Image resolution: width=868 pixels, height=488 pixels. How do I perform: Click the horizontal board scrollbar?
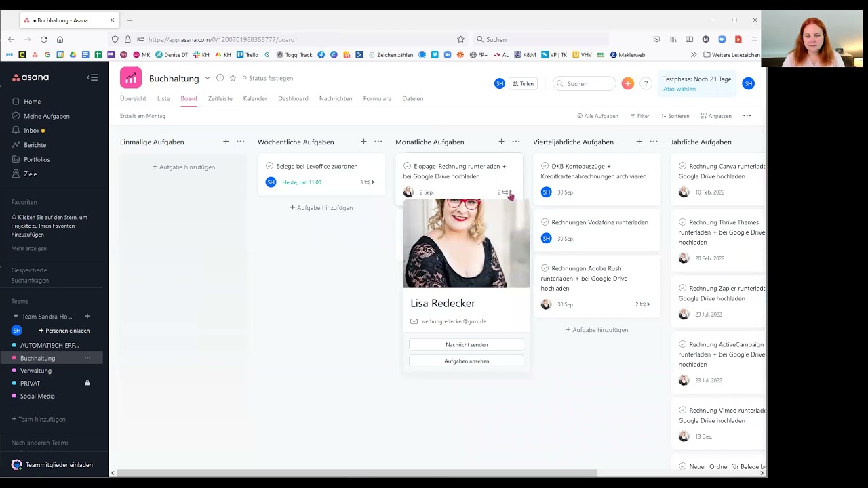pos(357,473)
